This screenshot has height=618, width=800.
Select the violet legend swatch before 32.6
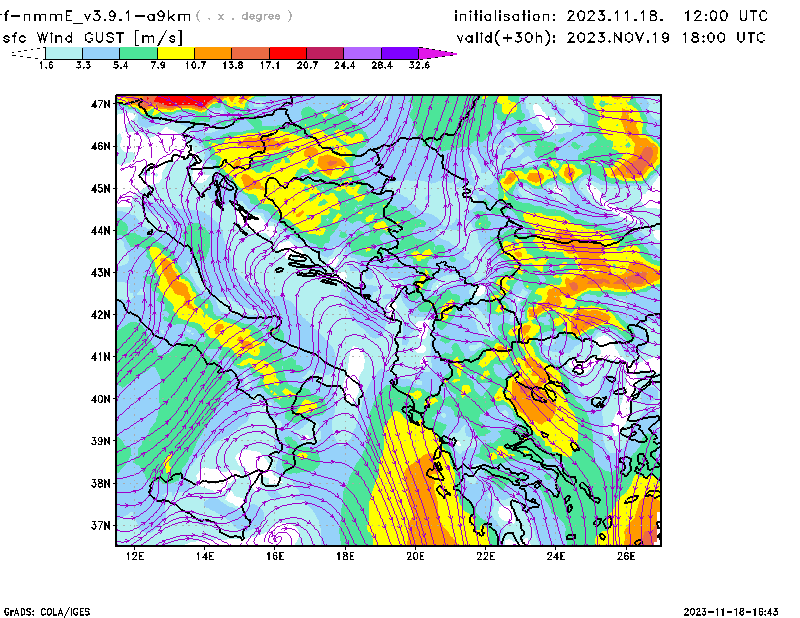pos(400,53)
